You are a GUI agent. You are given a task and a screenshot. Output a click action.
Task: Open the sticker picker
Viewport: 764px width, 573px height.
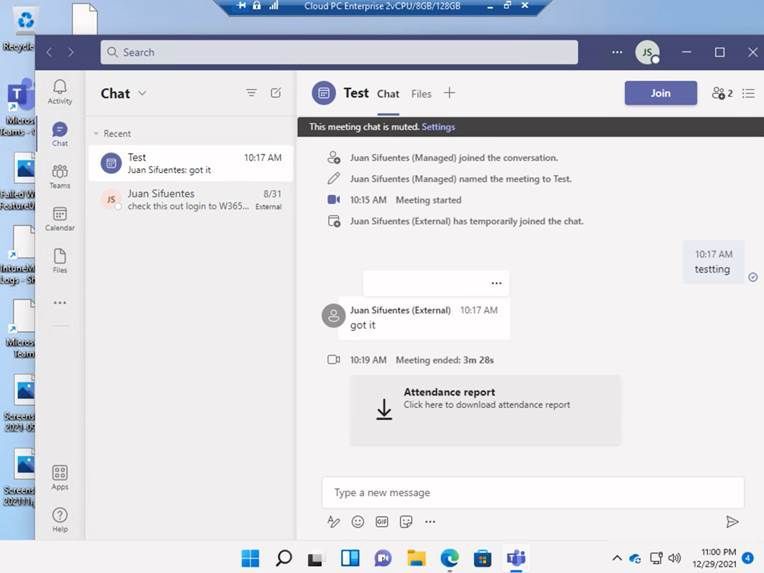pos(406,522)
